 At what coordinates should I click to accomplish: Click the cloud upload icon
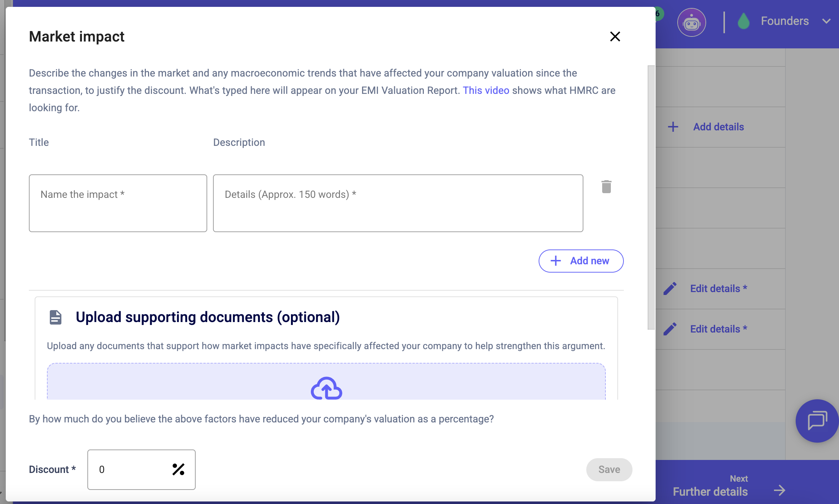tap(326, 388)
